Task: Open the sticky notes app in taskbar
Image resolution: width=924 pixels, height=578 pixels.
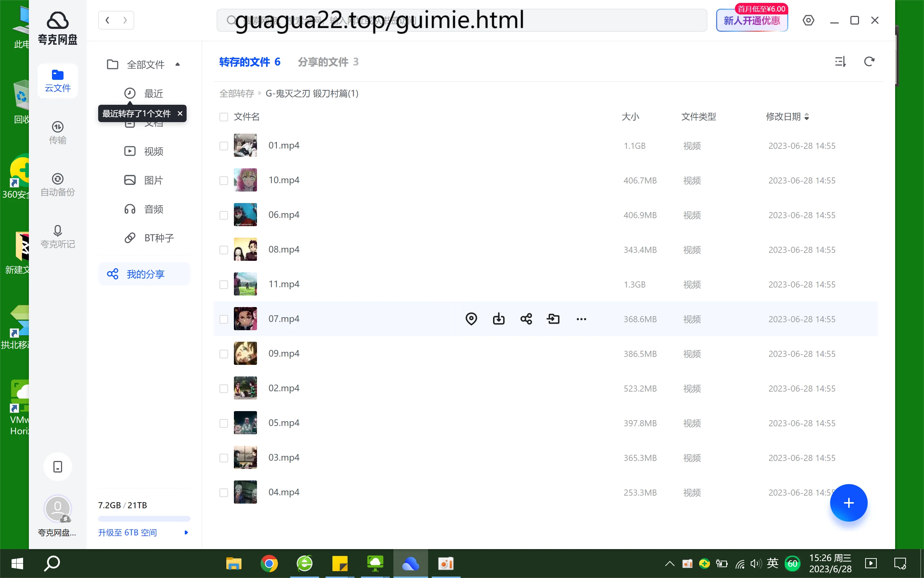Action: 340,564
